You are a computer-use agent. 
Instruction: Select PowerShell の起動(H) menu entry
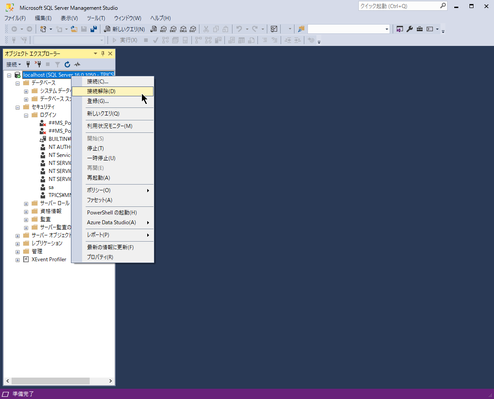[113, 213]
